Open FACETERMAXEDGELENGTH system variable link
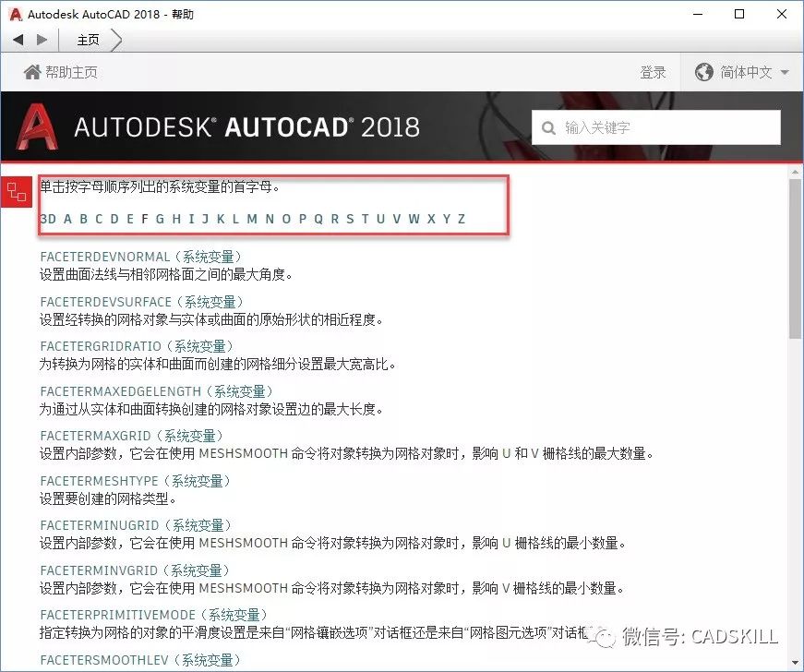 [x=156, y=391]
